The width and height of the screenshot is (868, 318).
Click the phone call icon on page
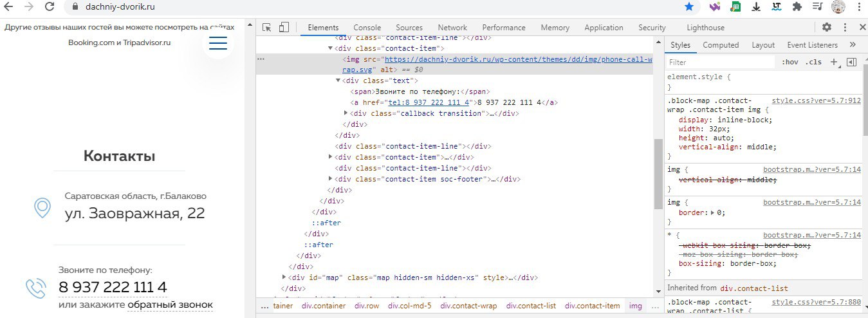point(35,288)
